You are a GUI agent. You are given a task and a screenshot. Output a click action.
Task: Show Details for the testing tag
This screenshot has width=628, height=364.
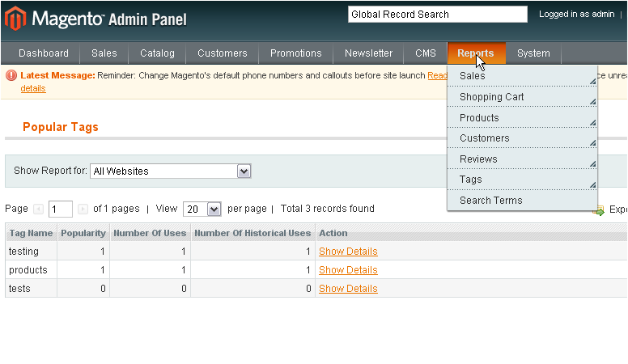348,252
